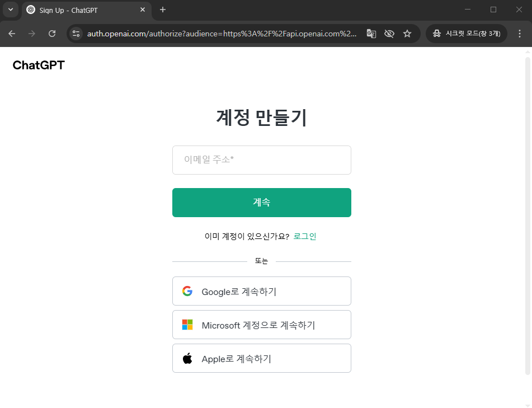Open a new tab with plus button
Viewport: 532px width, 408px height.
tap(163, 10)
